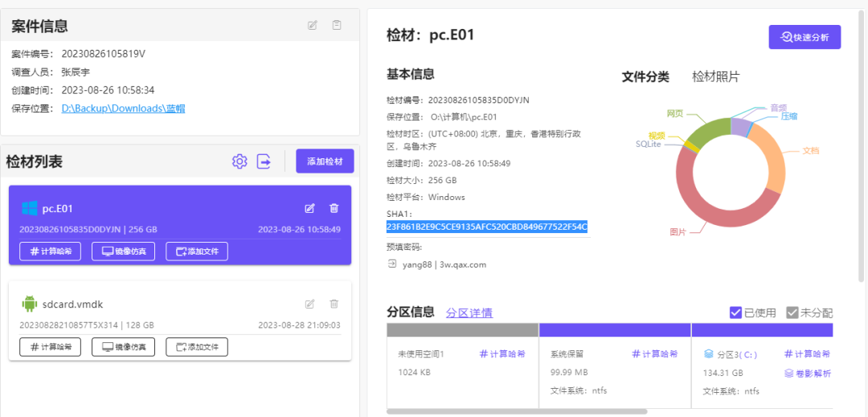Run 快速分析 quick analysis
This screenshot has height=417, width=868.
pos(805,37)
